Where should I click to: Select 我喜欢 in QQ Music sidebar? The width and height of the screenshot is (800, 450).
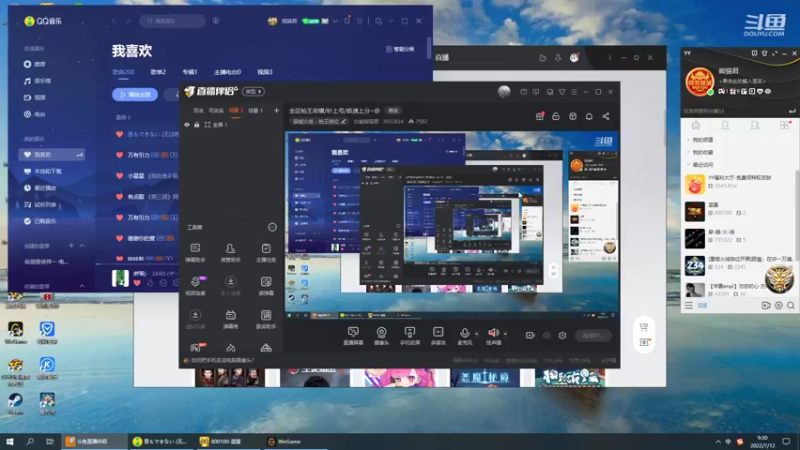pyautogui.click(x=52, y=154)
